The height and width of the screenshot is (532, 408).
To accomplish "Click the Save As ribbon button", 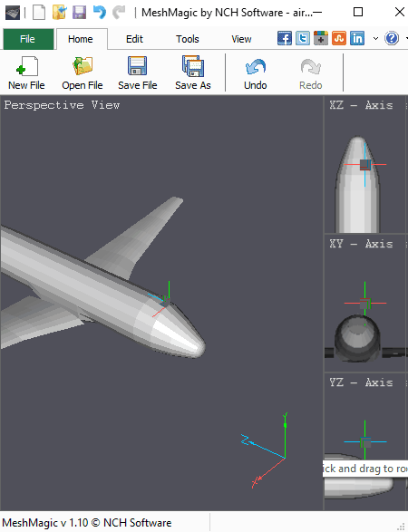I will [193, 73].
